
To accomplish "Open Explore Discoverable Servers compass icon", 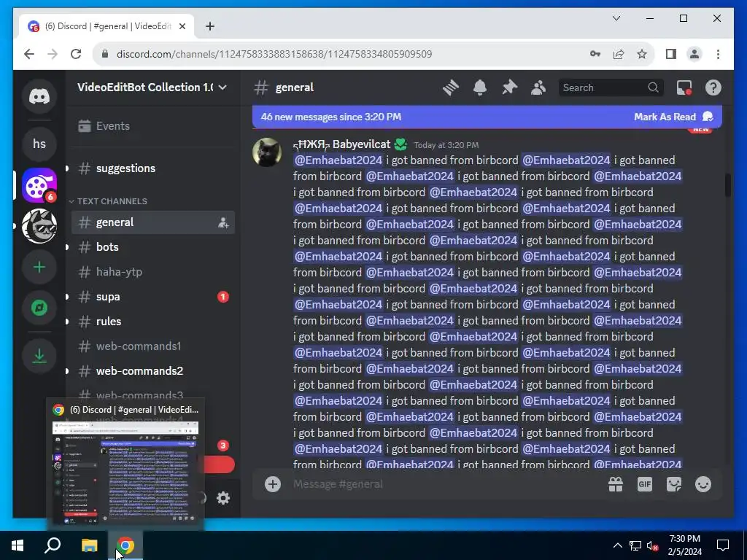I will click(x=39, y=308).
